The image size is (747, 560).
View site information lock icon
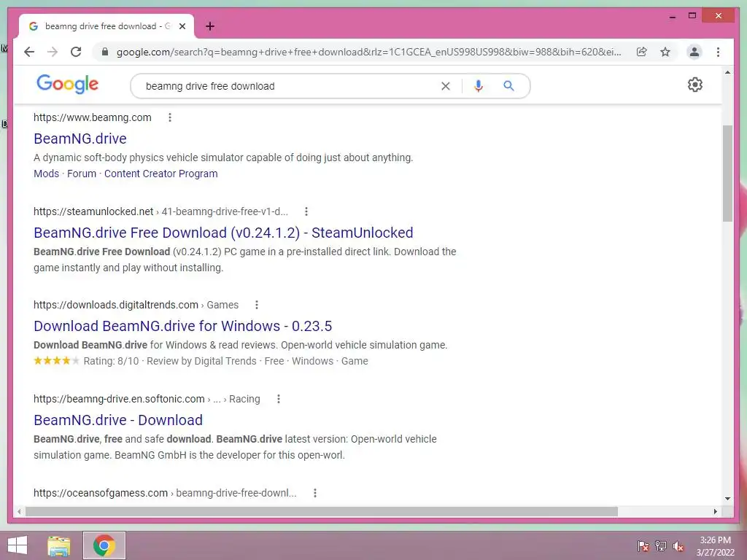105,52
